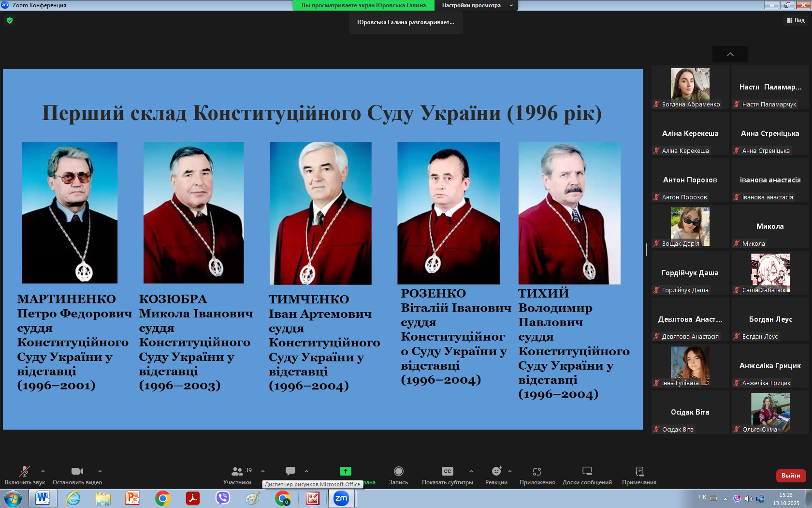Expand video options arrow beside camera

coord(100,471)
